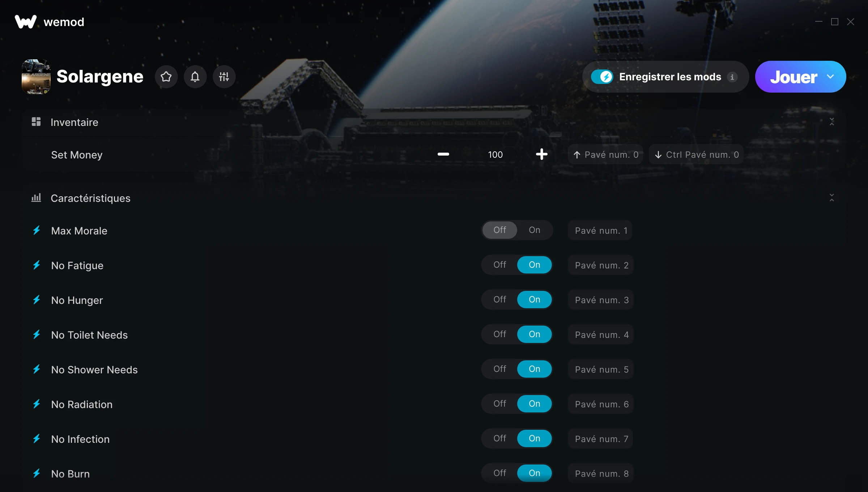Turn Max Morale On
The height and width of the screenshot is (492, 868).
(x=535, y=230)
